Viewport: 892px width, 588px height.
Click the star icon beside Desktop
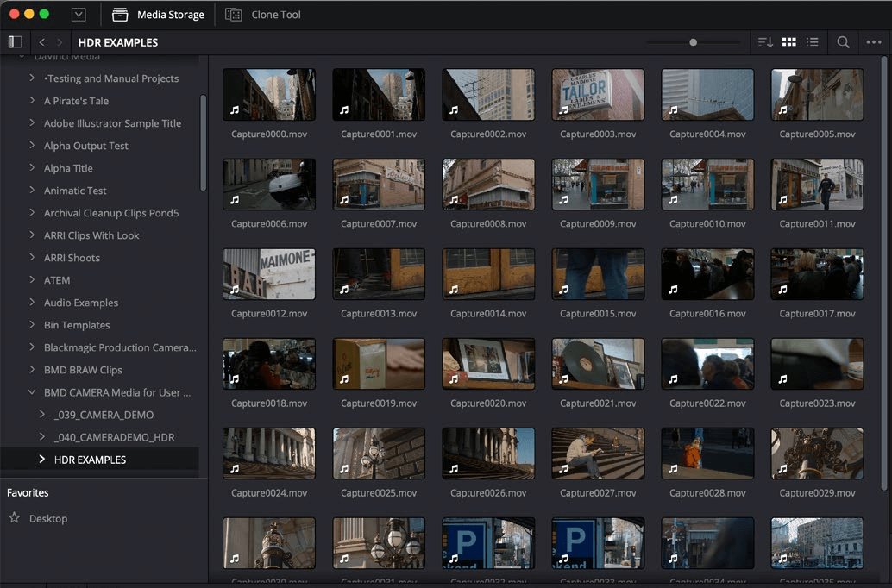point(15,518)
